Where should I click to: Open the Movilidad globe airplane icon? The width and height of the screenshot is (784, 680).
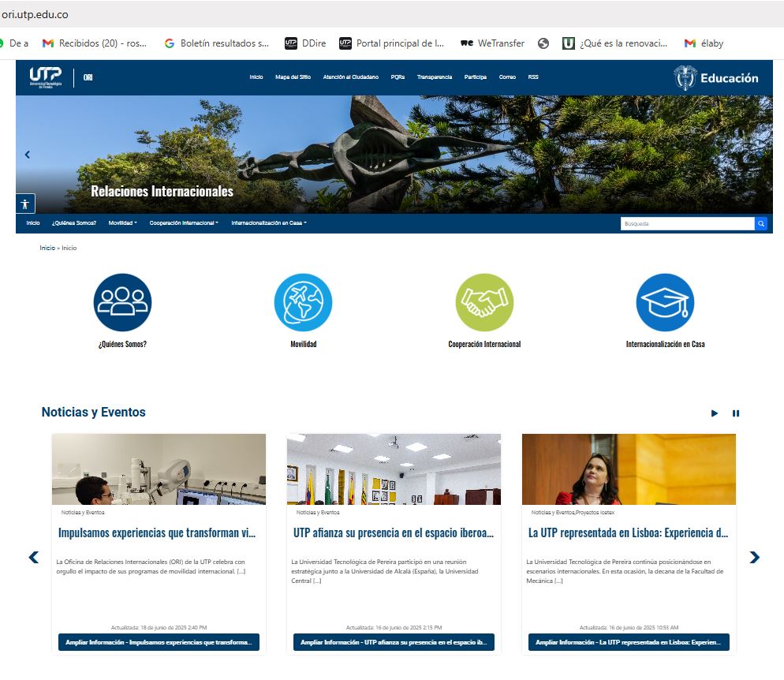coord(303,302)
